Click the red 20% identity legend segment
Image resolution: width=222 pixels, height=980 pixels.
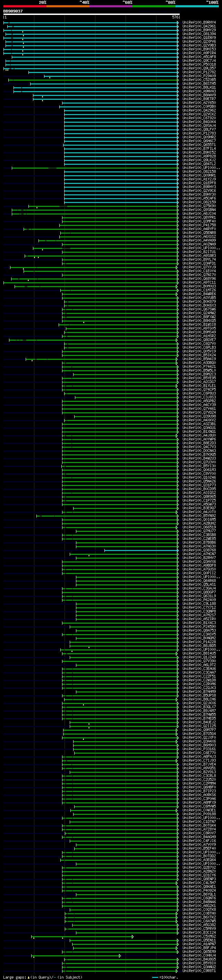(x=25, y=6)
